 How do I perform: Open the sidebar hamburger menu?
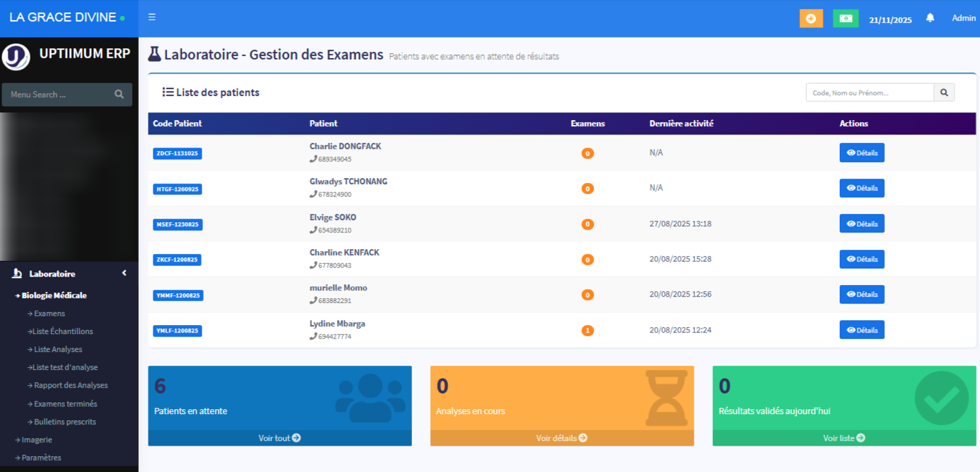[152, 17]
